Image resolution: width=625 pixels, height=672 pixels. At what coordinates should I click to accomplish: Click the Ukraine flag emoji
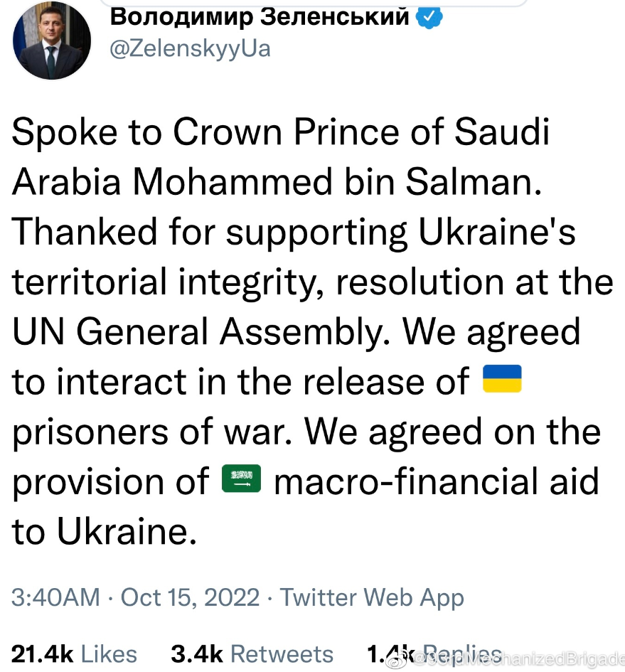(x=502, y=379)
